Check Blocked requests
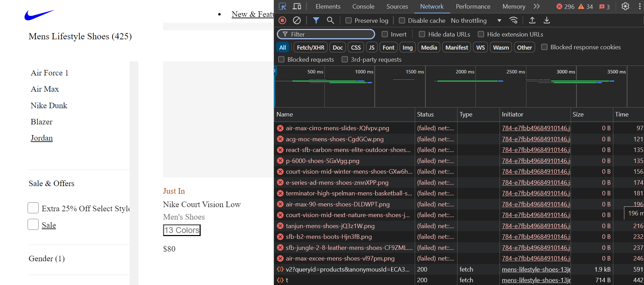 pyautogui.click(x=281, y=59)
